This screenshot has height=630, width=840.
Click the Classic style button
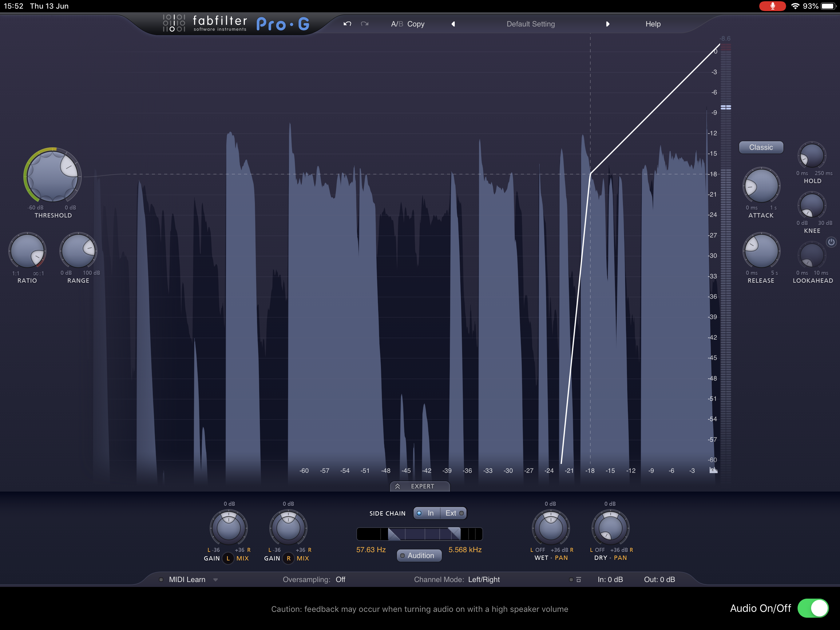tap(761, 147)
